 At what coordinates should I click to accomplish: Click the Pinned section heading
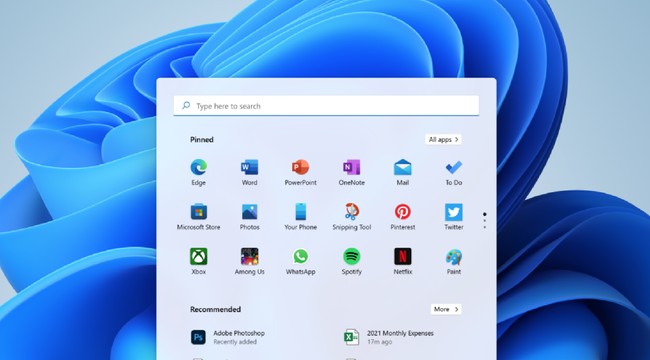pyautogui.click(x=202, y=140)
